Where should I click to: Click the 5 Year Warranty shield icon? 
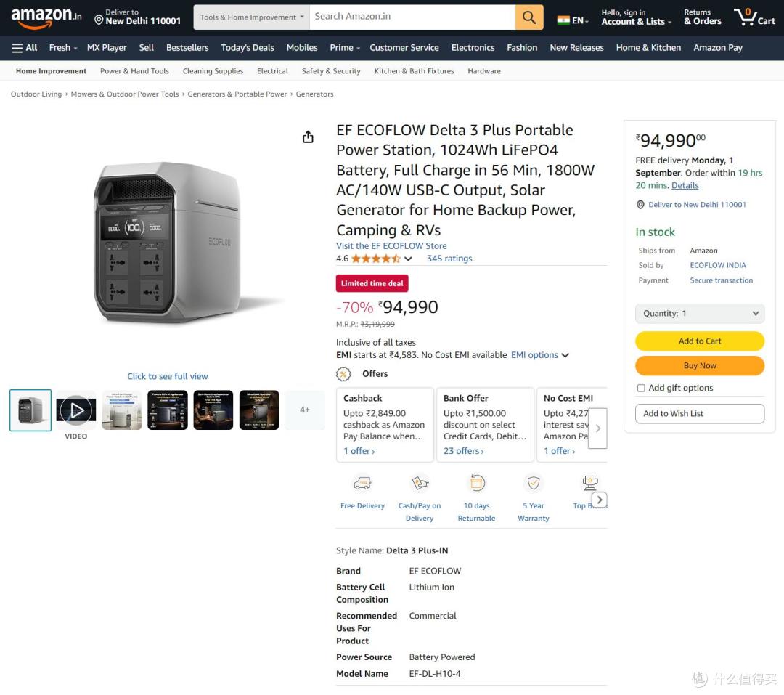[534, 484]
